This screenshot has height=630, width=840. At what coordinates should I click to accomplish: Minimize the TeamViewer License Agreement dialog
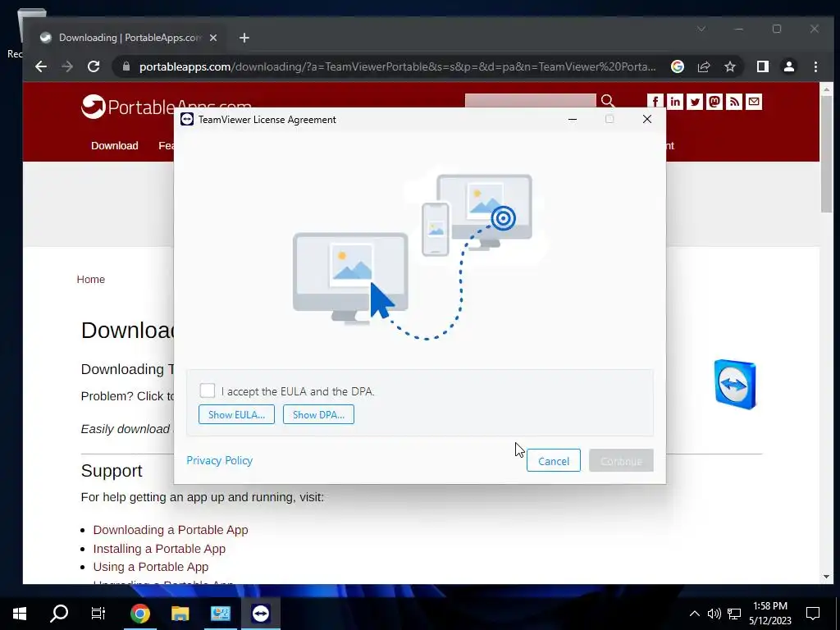point(572,119)
